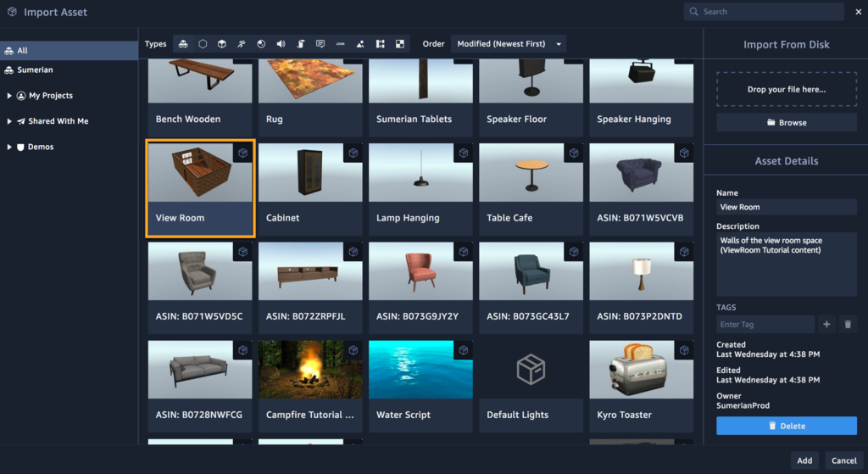Click pack icon on ASIN: B0728NWFCG card
Image resolution: width=868 pixels, height=474 pixels.
(243, 350)
